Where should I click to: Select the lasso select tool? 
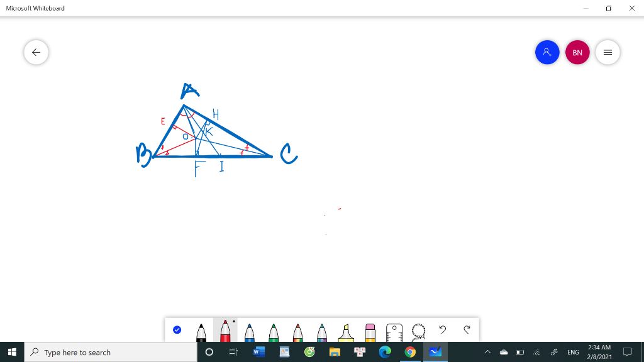click(x=418, y=332)
